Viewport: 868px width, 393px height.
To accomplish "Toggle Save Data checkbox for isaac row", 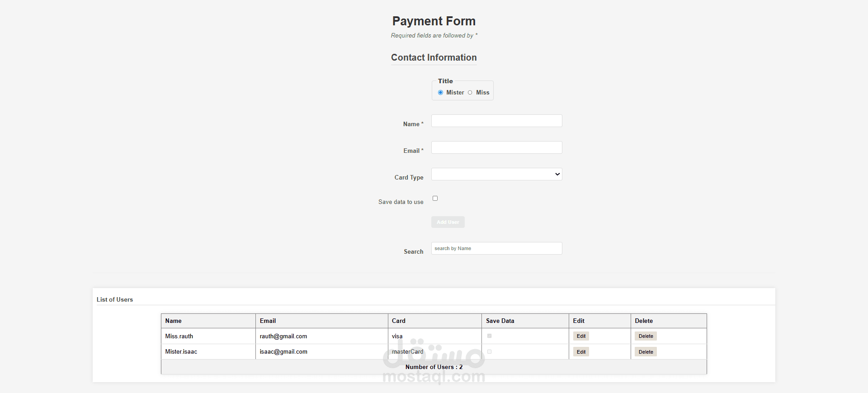I will [489, 351].
